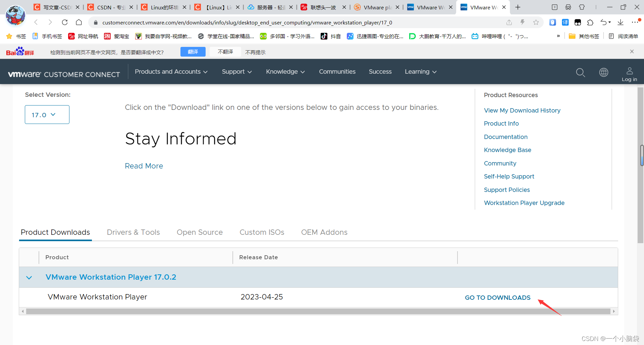Switch to the Drivers & Tools tab
Viewport: 644px width, 345px height.
[133, 232]
